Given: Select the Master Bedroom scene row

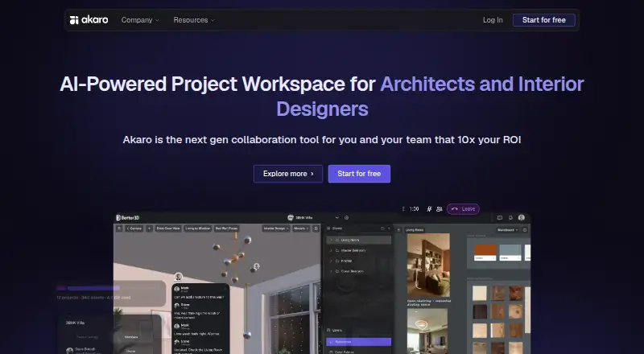Looking at the screenshot, I should pyautogui.click(x=358, y=250).
